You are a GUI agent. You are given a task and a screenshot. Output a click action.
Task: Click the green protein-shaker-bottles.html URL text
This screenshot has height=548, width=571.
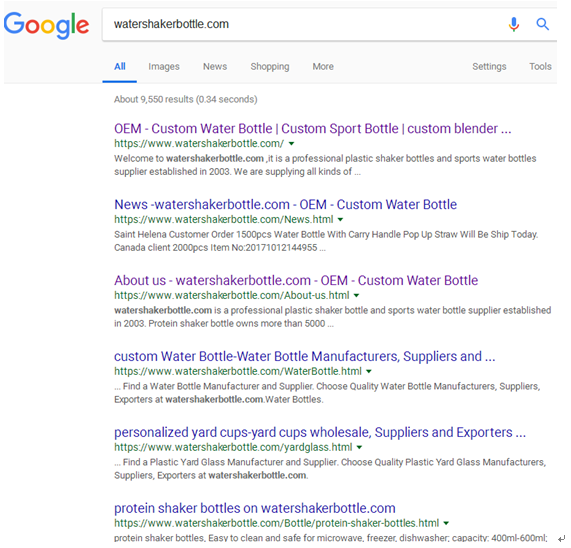pyautogui.click(x=276, y=523)
